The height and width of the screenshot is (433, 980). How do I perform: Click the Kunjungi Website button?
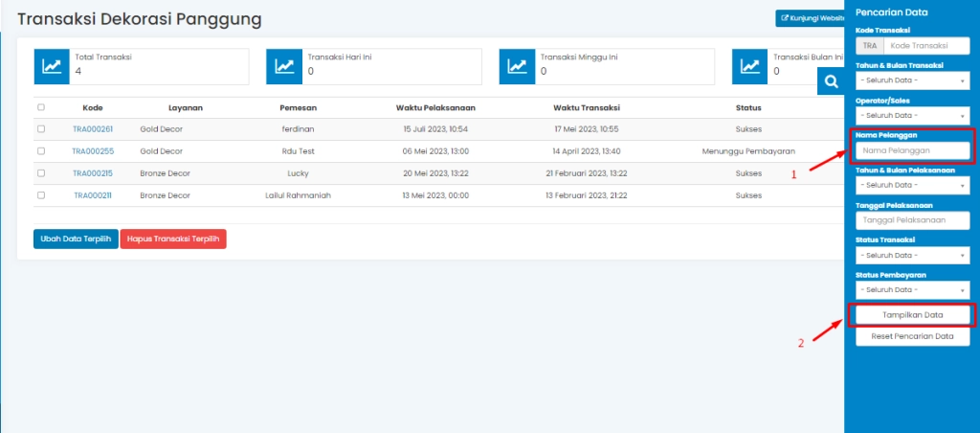coord(812,18)
